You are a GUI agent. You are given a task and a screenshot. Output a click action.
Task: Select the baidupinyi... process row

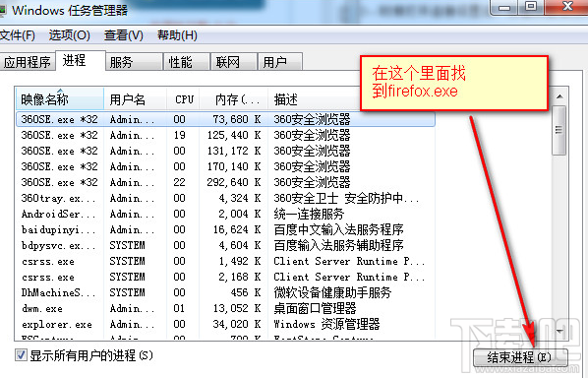(225, 229)
